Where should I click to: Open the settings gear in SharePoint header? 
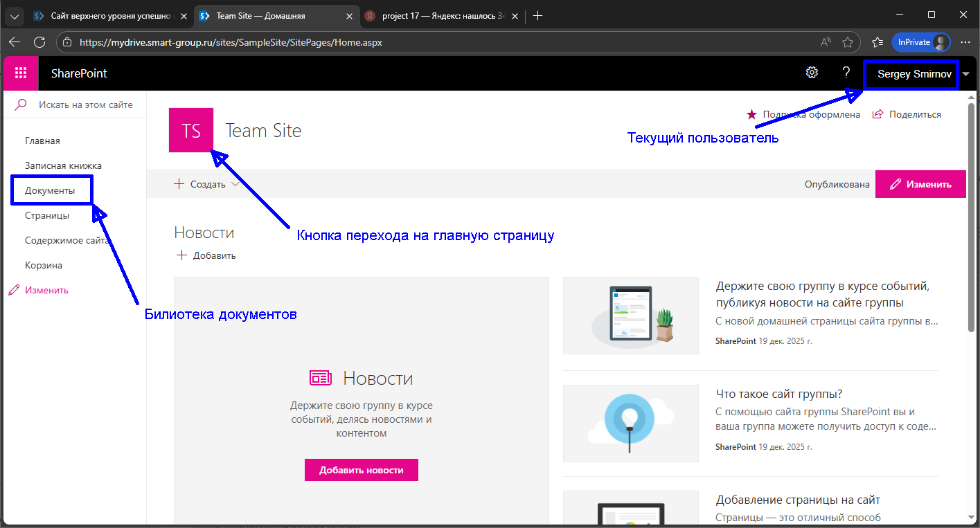(812, 73)
